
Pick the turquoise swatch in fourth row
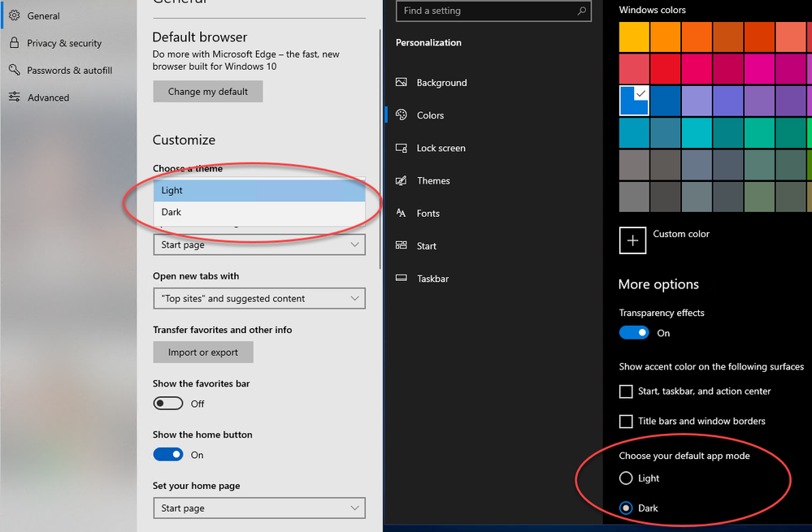coord(697,132)
